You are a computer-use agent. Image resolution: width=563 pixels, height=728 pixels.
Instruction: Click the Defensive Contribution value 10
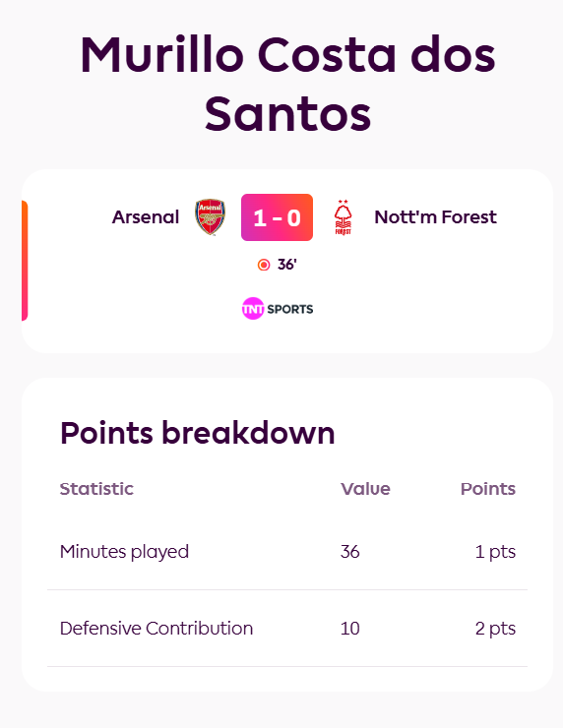[349, 629]
